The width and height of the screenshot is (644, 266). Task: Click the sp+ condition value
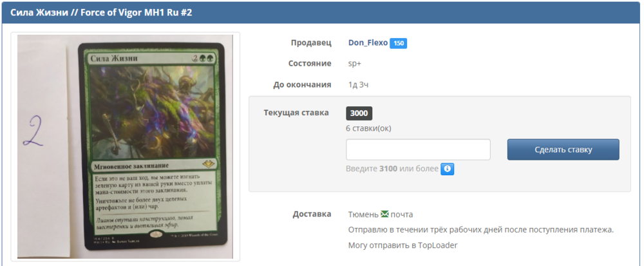click(x=354, y=64)
